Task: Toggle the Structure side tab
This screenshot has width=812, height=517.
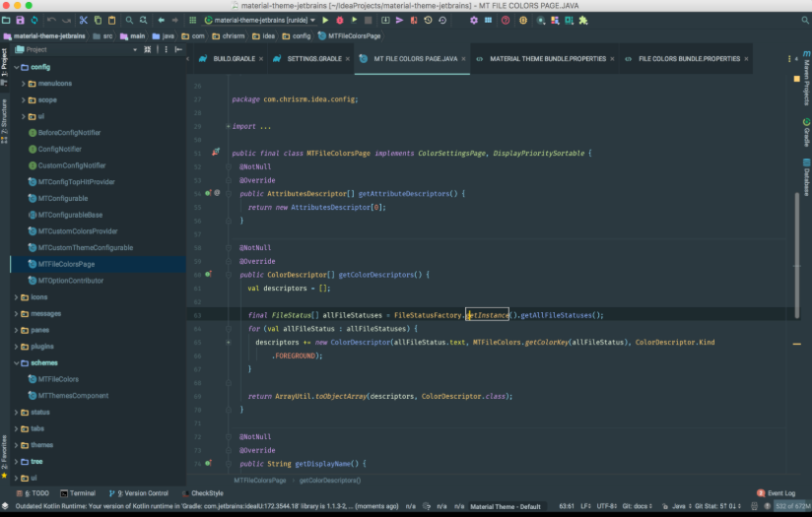Action: click(x=4, y=121)
